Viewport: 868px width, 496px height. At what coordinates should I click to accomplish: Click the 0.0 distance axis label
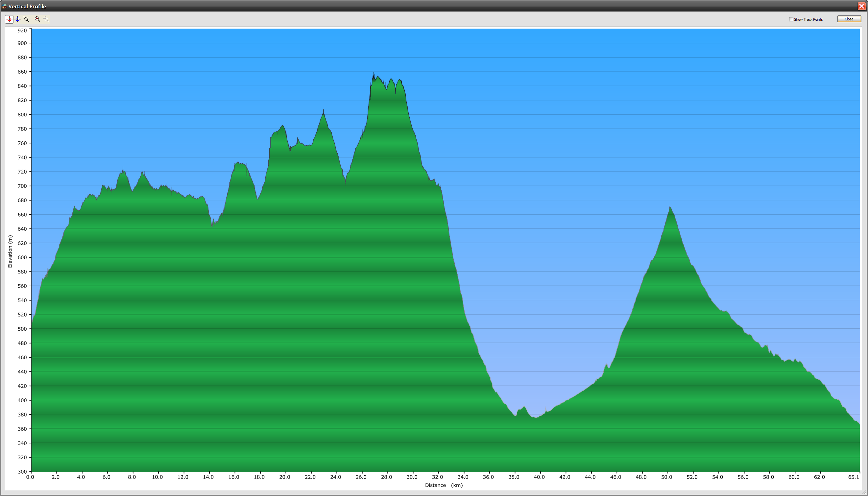pos(30,477)
